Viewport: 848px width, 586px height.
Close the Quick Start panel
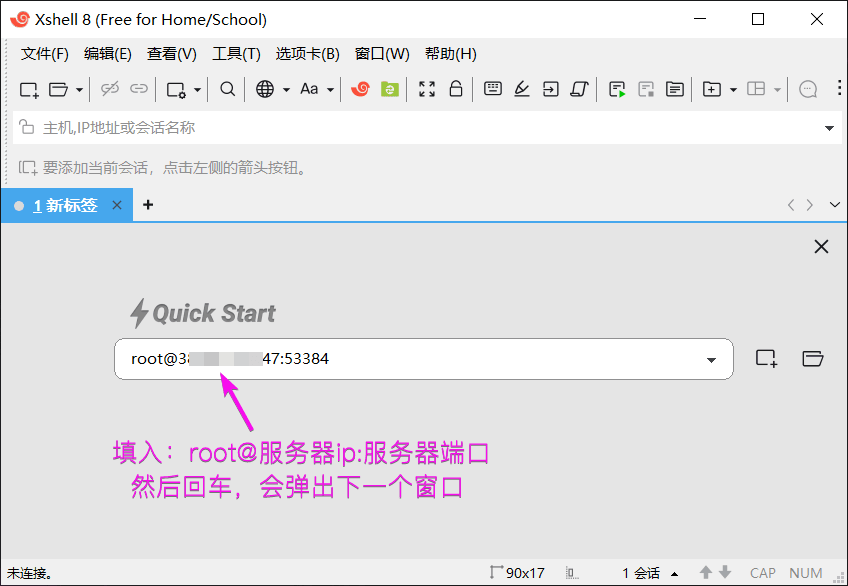pos(821,247)
